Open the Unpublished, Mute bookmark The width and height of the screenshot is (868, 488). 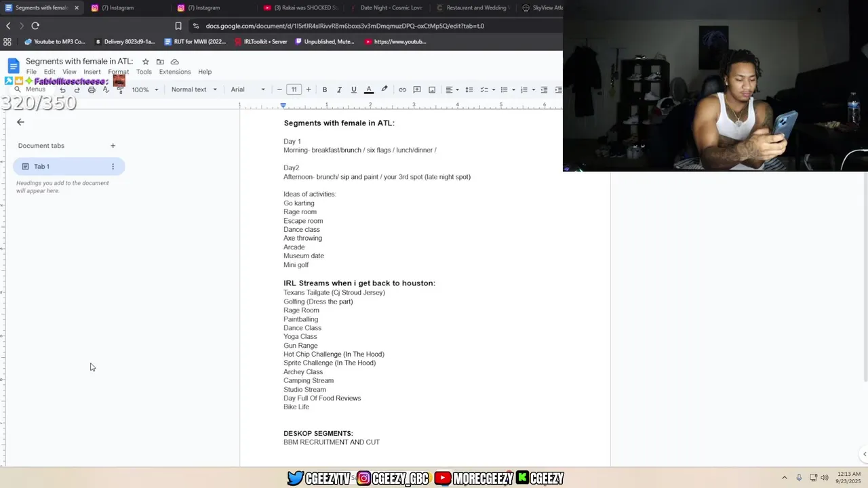[x=324, y=41]
